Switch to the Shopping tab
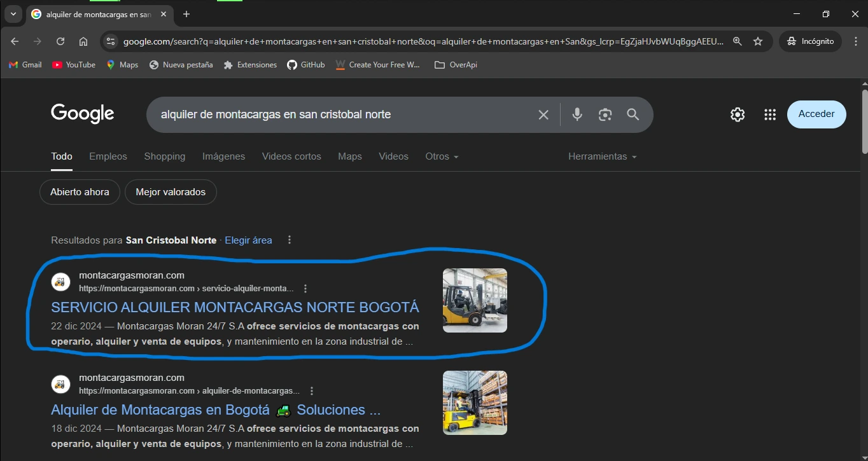 tap(165, 156)
